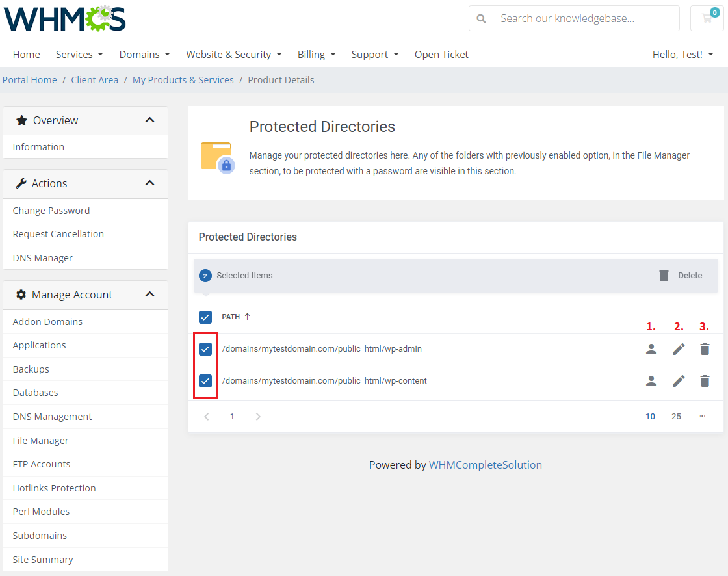The image size is (728, 576).
Task: Click Open Ticket in the navbar
Action: click(441, 55)
